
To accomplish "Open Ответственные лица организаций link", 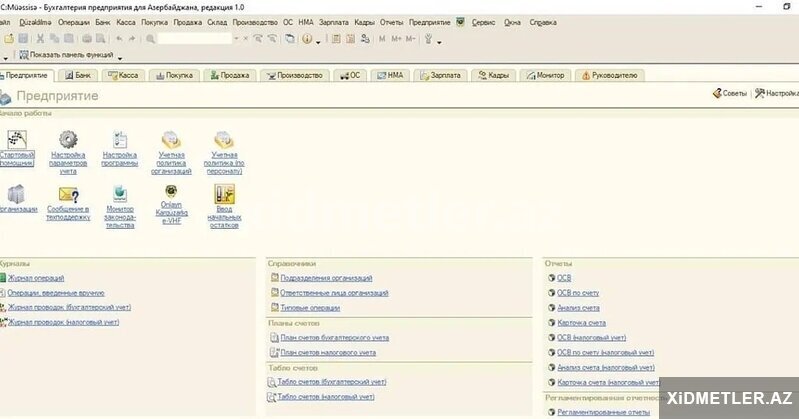I will (334, 293).
